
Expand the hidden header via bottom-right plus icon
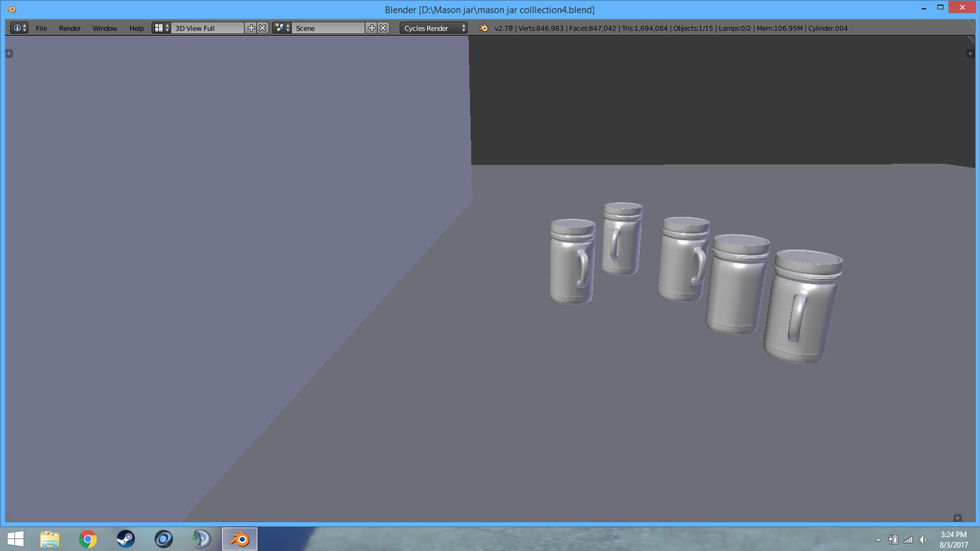coord(958,518)
